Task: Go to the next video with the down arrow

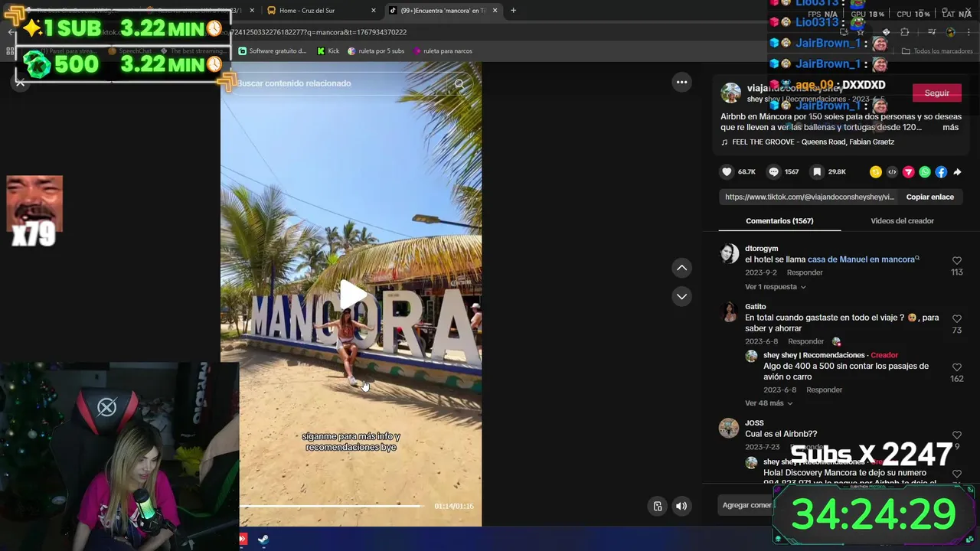Action: coord(681,296)
